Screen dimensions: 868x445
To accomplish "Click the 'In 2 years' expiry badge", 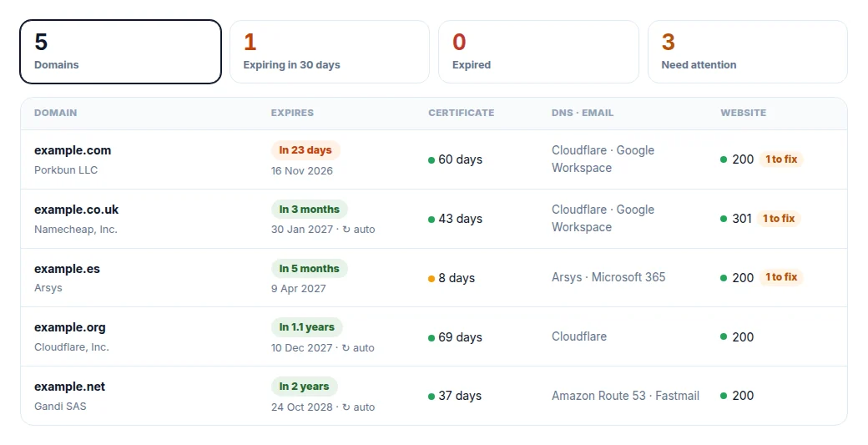I will pyautogui.click(x=305, y=387).
